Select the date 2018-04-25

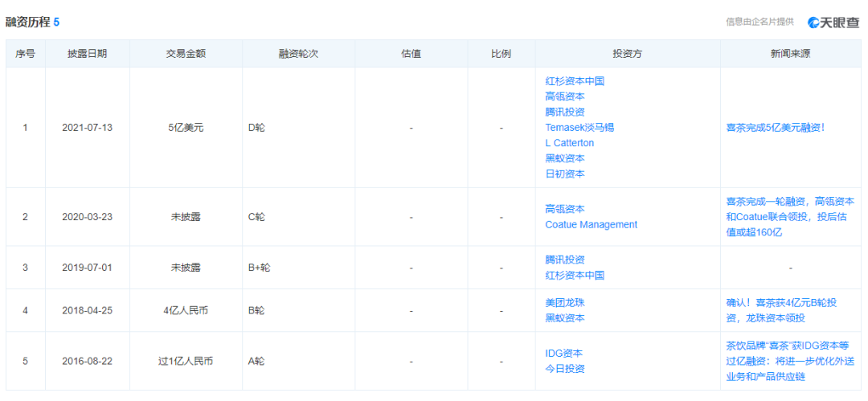(x=88, y=310)
